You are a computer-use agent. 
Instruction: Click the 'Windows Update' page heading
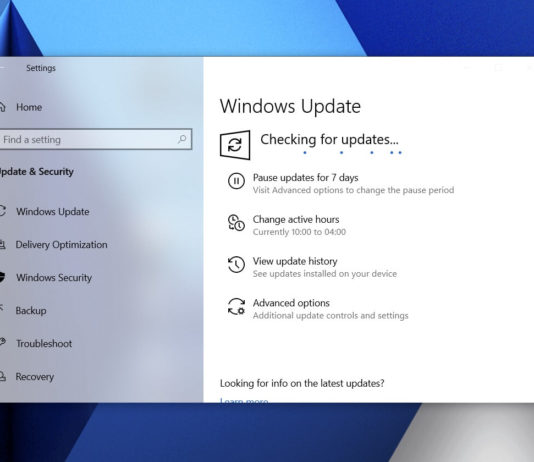point(290,106)
